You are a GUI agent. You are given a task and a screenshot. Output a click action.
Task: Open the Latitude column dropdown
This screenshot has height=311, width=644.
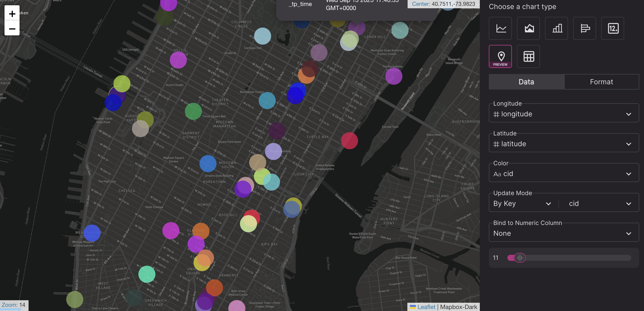click(x=564, y=144)
